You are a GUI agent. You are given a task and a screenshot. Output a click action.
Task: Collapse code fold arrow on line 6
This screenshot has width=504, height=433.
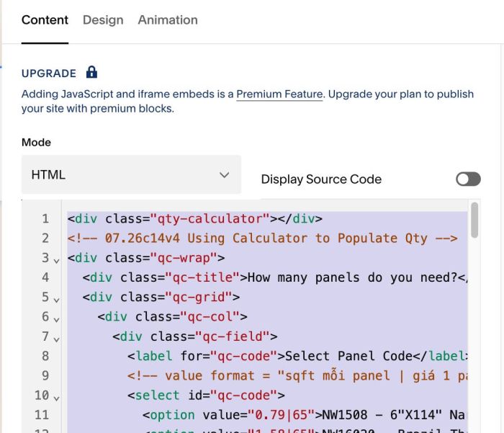tap(56, 320)
